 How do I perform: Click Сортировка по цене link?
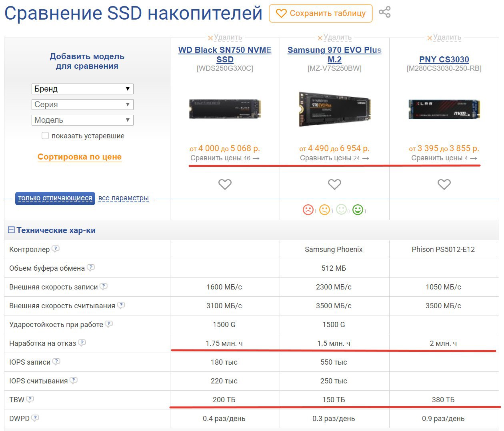[80, 157]
